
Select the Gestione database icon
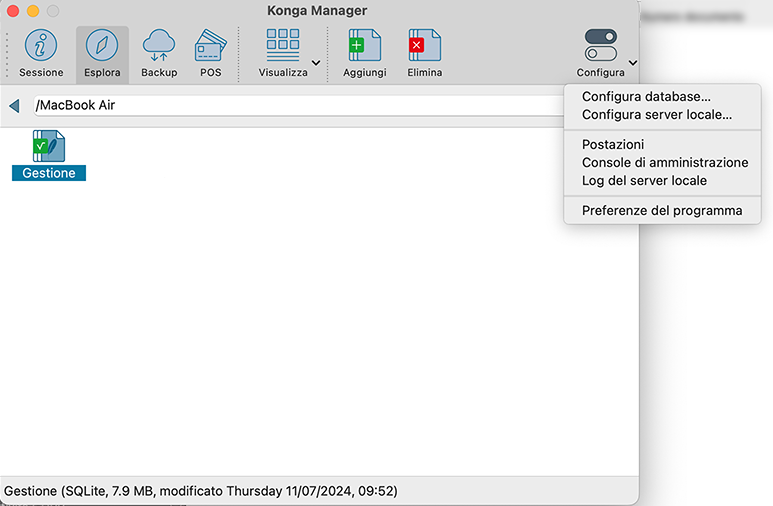coord(49,146)
